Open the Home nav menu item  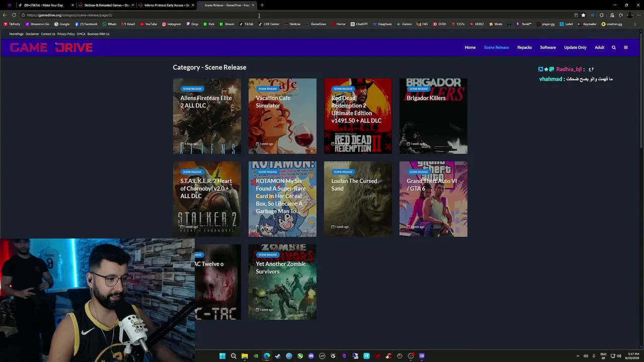(470, 47)
